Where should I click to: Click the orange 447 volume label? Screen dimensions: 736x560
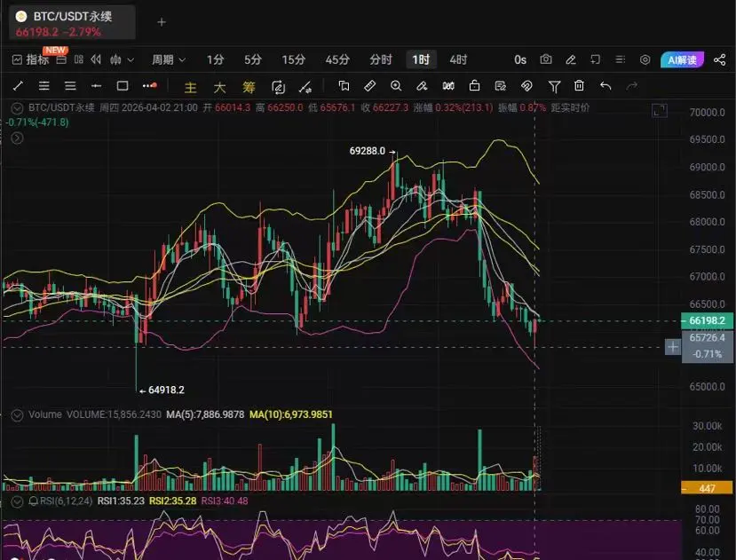(x=707, y=488)
